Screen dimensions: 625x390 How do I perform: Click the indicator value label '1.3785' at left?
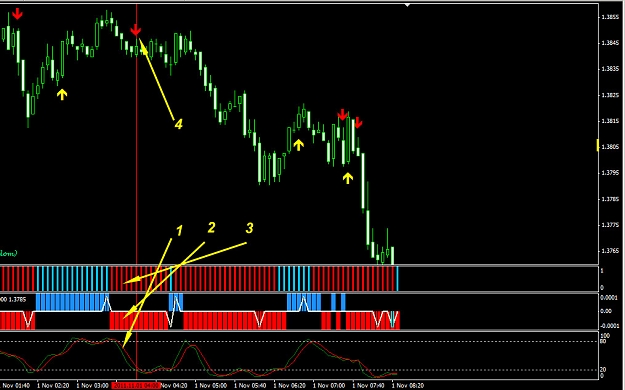click(17, 299)
